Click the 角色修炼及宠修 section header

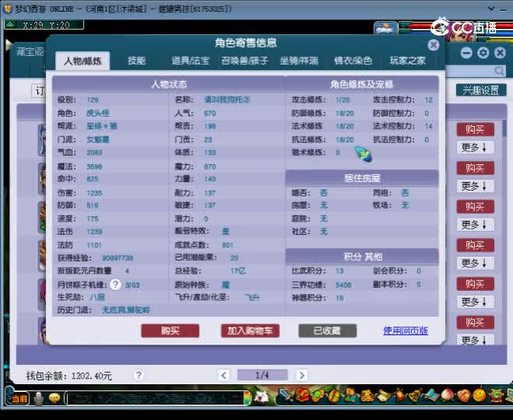[362, 84]
